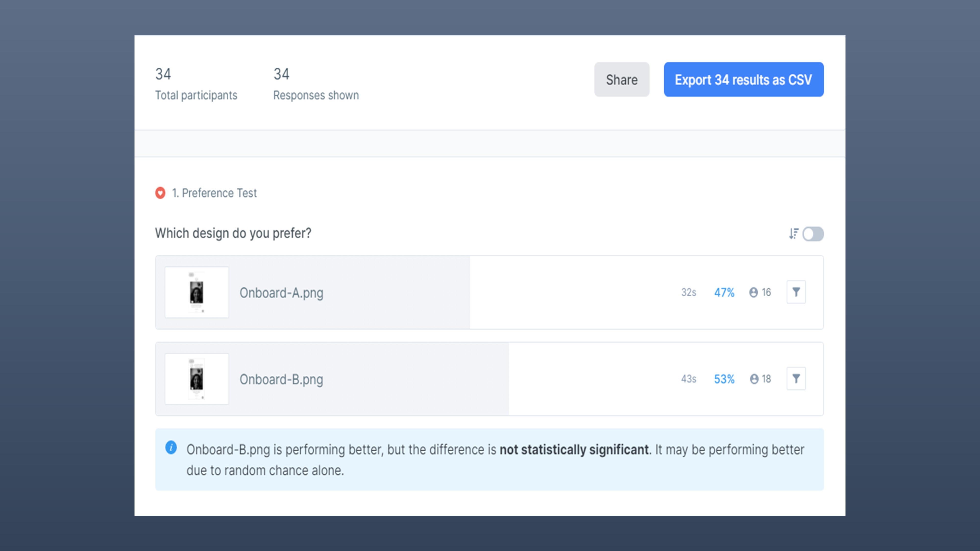Click the 1. Preference Test section heading
The image size is (980, 551).
[214, 193]
